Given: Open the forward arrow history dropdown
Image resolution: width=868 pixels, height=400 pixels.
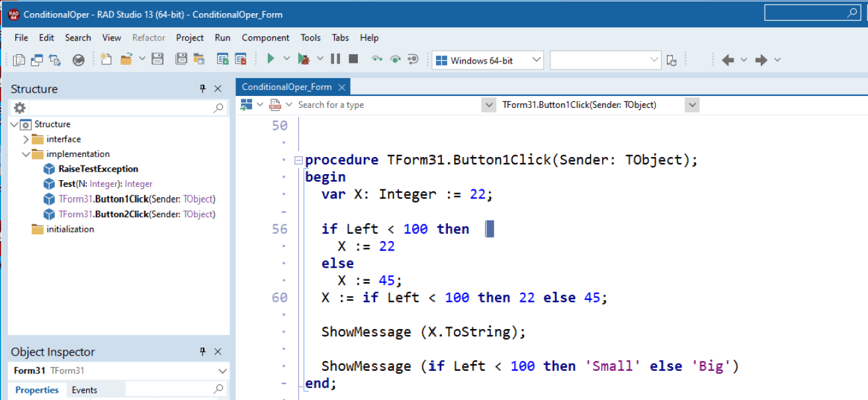Looking at the screenshot, I should [777, 60].
